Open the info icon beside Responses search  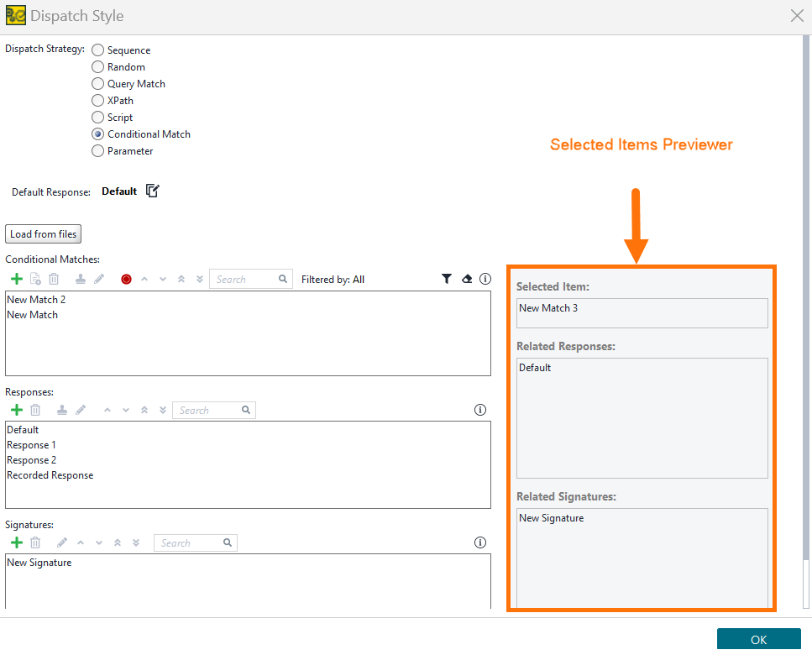click(x=480, y=410)
